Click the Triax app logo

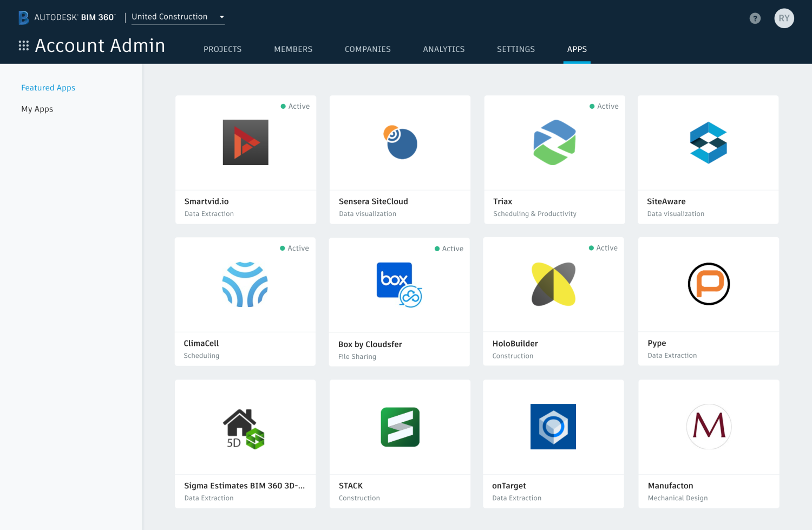pos(554,142)
